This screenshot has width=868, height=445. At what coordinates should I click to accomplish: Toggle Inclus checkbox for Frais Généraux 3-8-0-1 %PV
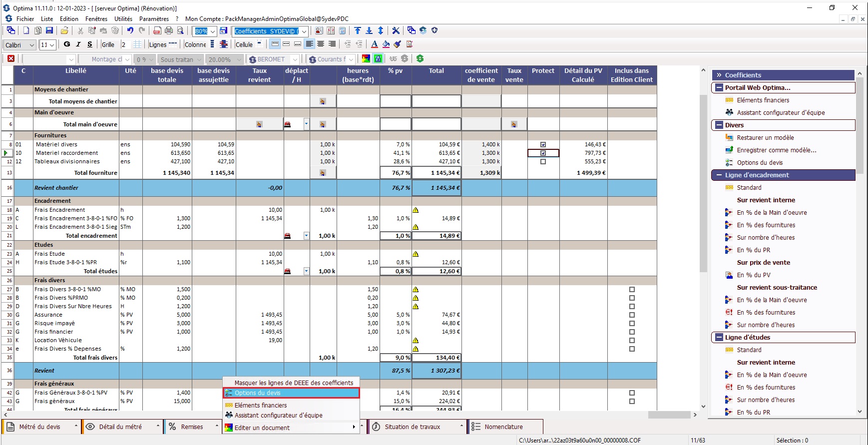[x=632, y=393]
